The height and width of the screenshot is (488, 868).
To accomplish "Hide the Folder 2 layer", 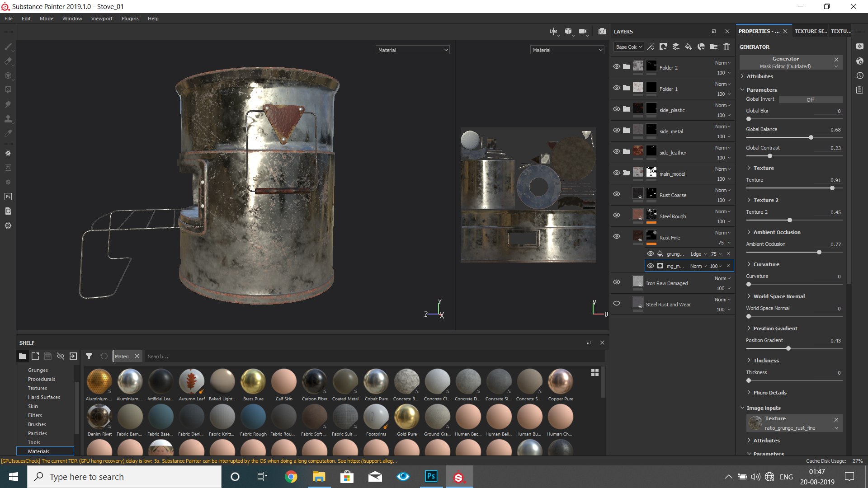I will tap(616, 66).
